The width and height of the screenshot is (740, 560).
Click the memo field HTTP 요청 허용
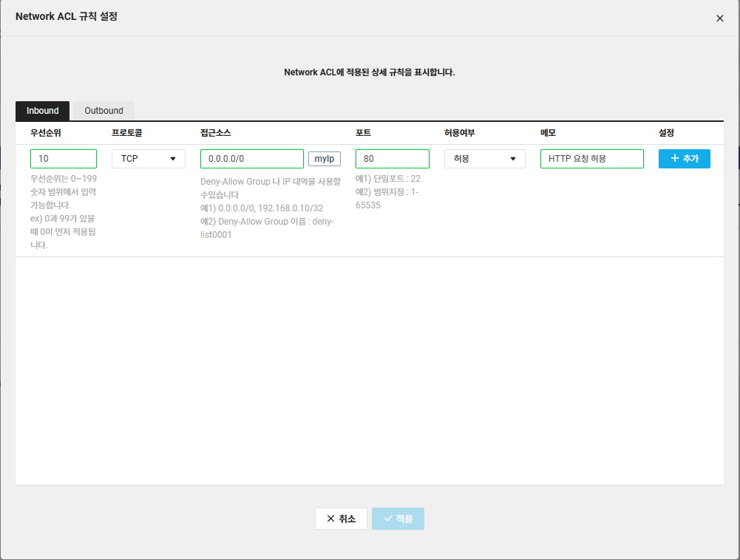pyautogui.click(x=592, y=159)
